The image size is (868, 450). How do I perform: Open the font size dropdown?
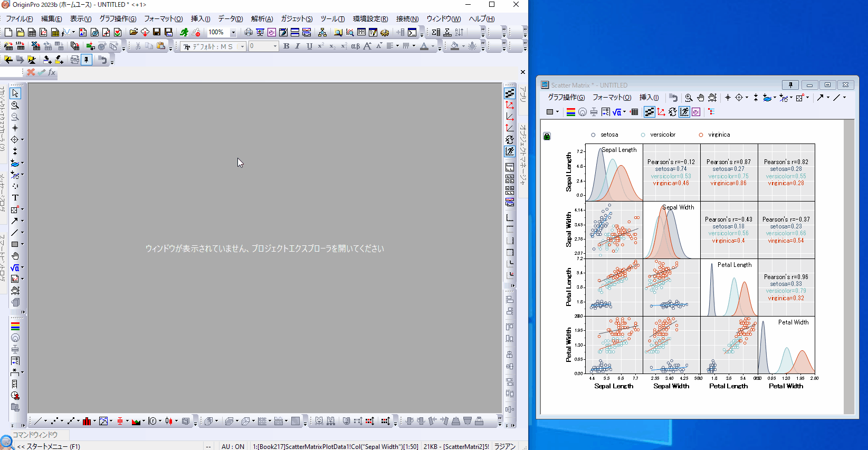point(275,46)
